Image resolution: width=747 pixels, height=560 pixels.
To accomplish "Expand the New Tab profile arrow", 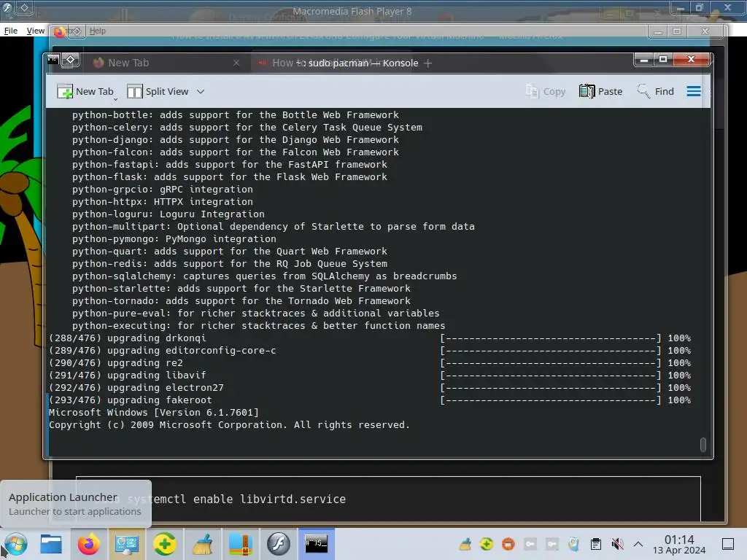I will click(x=115, y=99).
